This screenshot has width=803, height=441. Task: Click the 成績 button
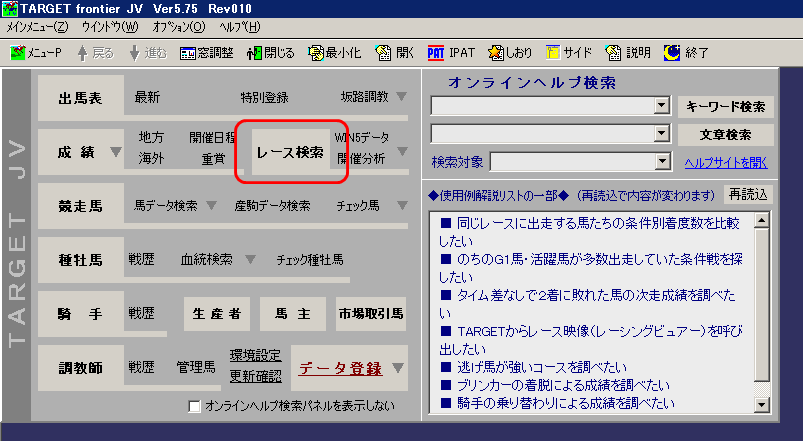81,152
